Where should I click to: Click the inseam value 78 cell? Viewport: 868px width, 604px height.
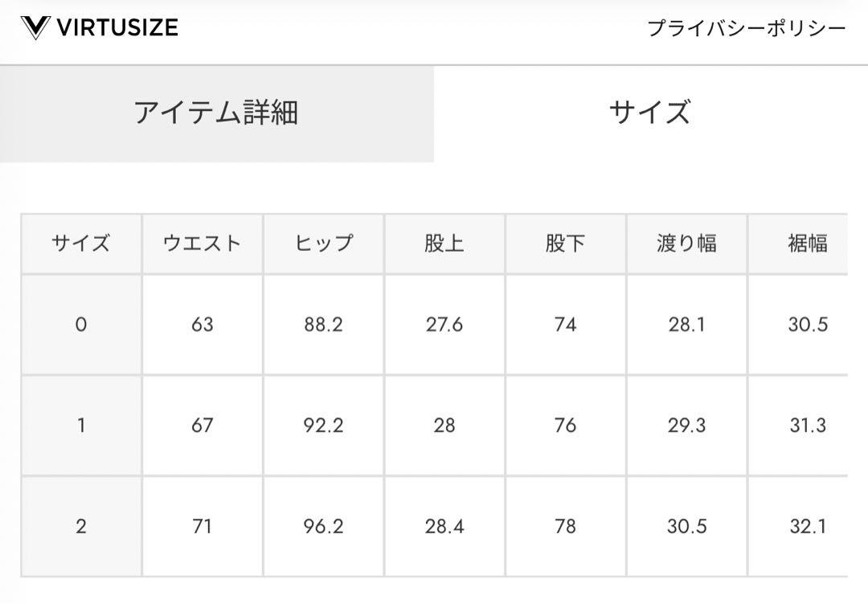pos(565,527)
